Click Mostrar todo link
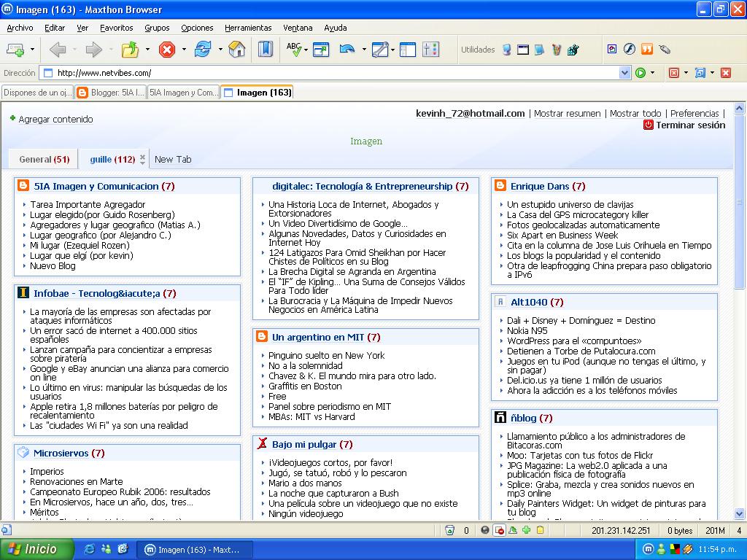Viewport: 747px width, 560px height. (x=635, y=113)
